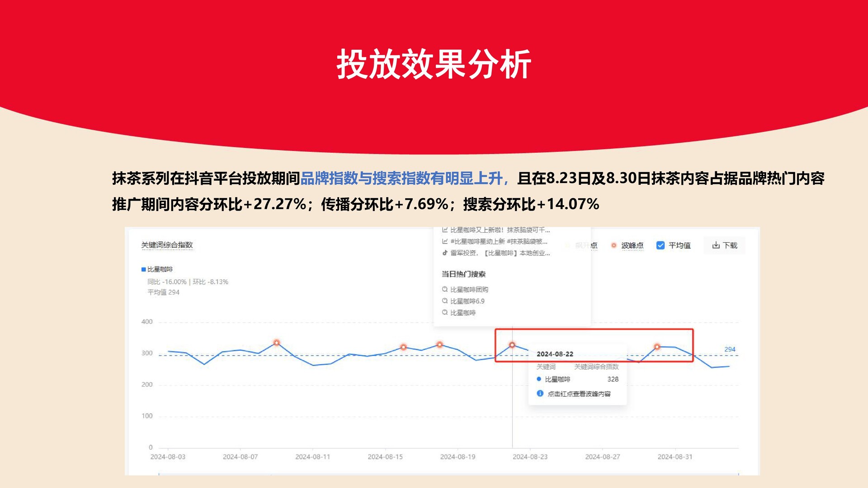
Task: Open Douyin content 雷军投资 比星咖啡
Action: point(500,253)
